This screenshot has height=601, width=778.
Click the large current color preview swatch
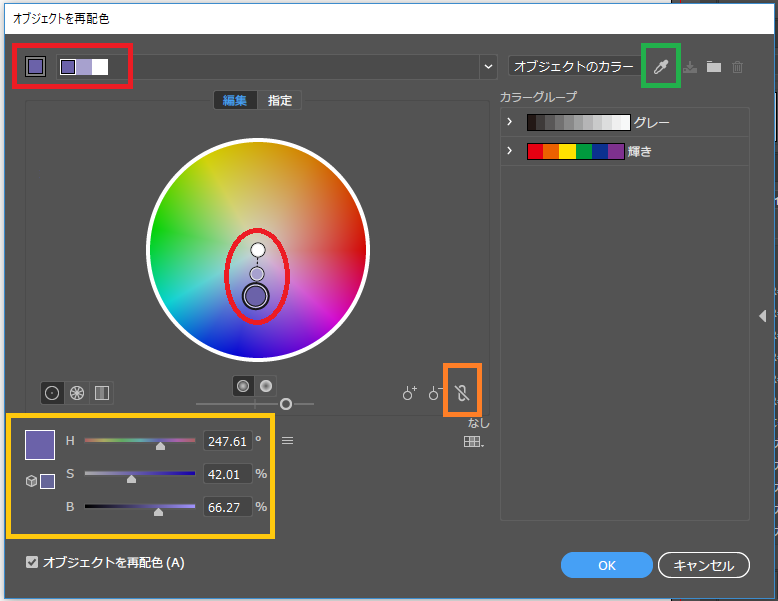(40, 445)
